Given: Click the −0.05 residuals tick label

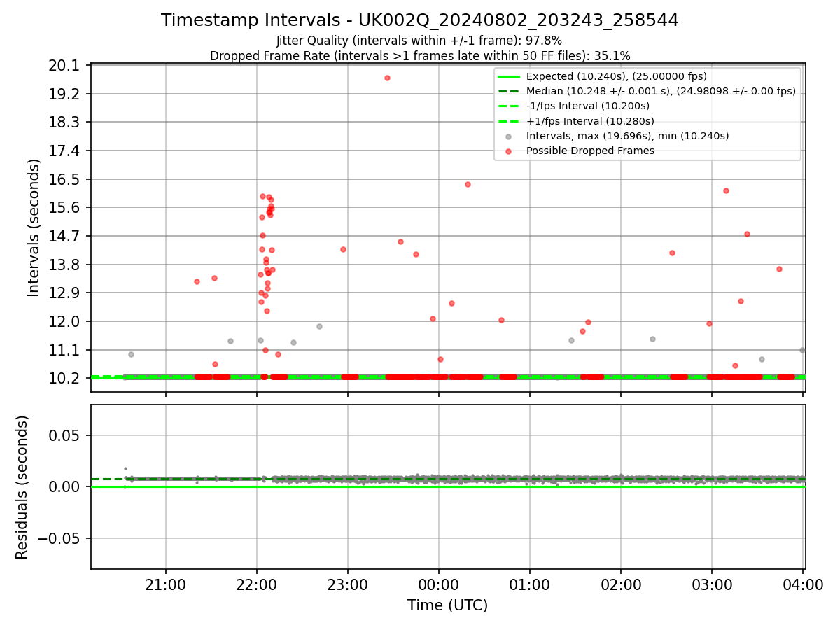Looking at the screenshot, I should 60,538.
